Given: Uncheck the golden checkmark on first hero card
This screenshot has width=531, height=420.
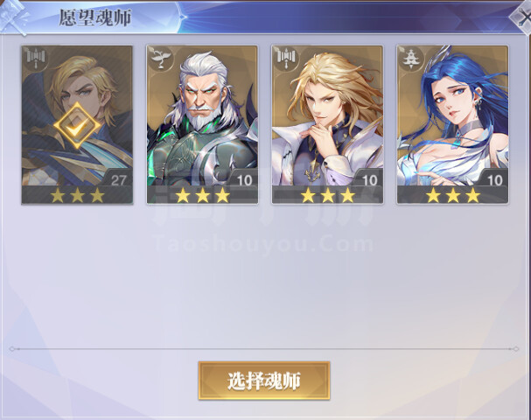Looking at the screenshot, I should (x=77, y=126).
